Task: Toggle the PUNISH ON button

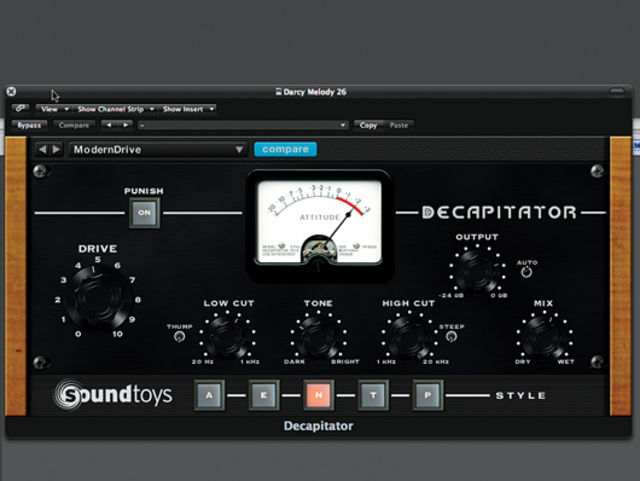Action: point(144,212)
